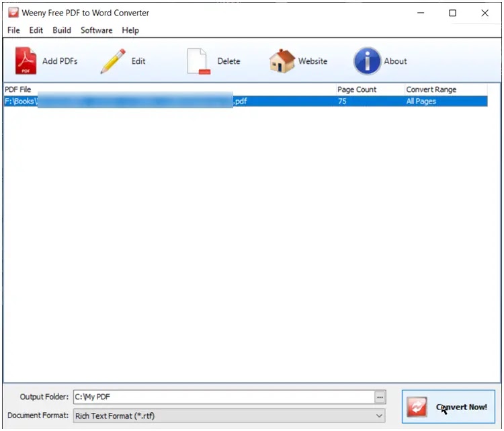Open the Help menu
The height and width of the screenshot is (431, 504).
point(130,30)
